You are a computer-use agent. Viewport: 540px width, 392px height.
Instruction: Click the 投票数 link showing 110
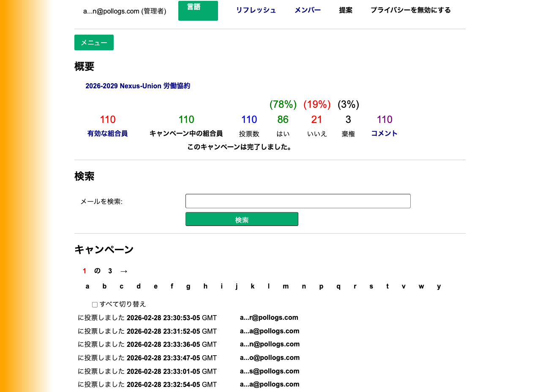click(x=249, y=120)
